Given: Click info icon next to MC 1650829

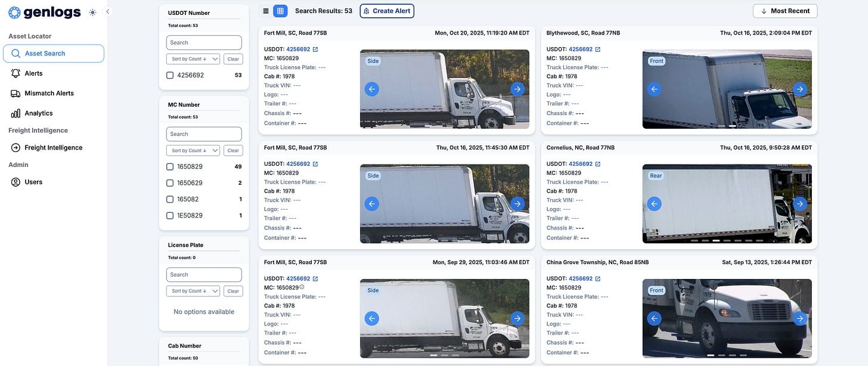Looking at the screenshot, I should point(302,287).
